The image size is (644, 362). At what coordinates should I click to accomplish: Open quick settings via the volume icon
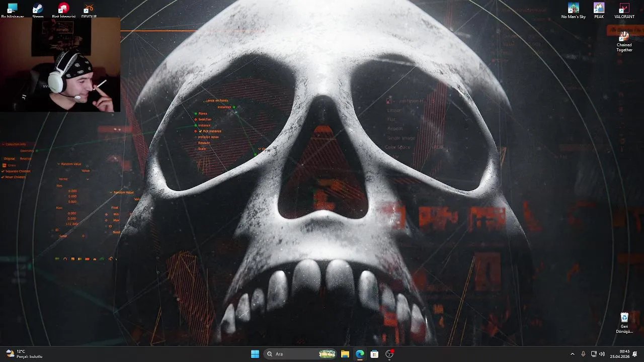click(602, 354)
